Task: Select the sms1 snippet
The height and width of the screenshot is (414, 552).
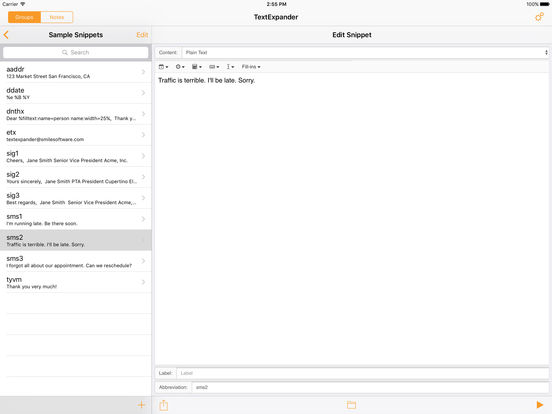Action: coord(76,219)
